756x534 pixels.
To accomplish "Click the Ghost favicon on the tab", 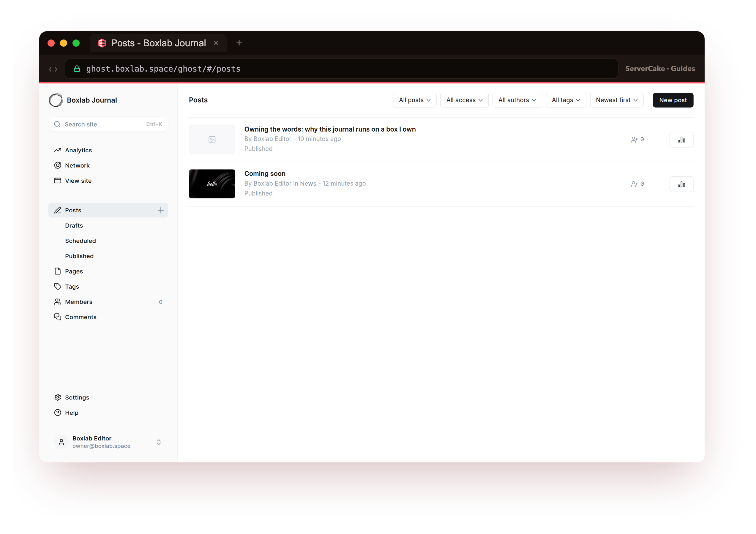I will click(102, 43).
